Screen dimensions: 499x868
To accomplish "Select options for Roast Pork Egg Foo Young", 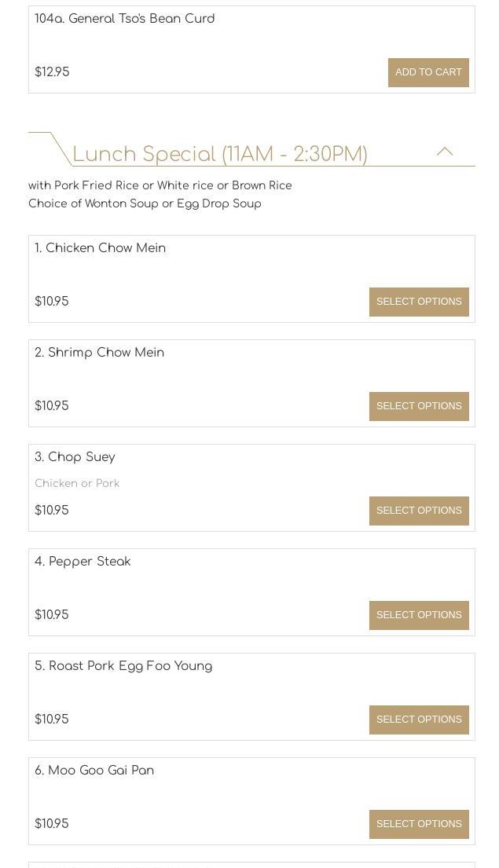I will pos(419,720).
